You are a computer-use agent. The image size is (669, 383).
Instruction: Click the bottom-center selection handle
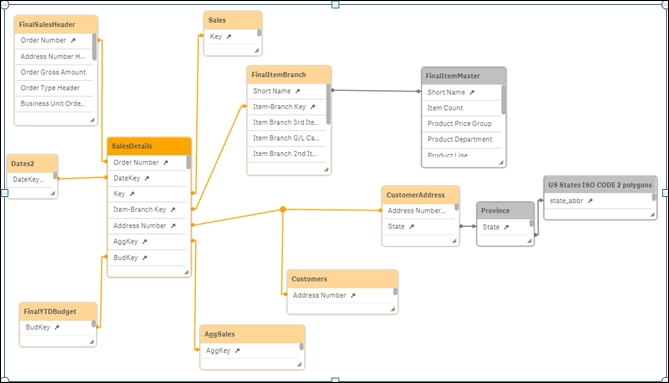click(x=335, y=380)
